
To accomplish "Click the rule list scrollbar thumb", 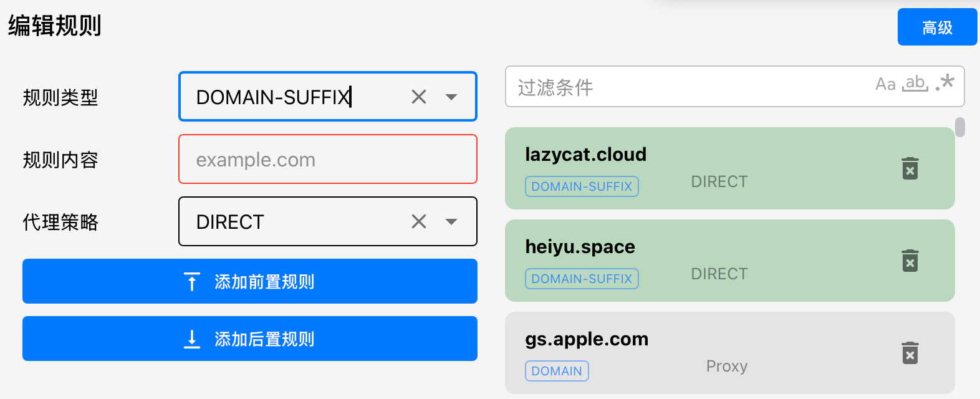I will (x=960, y=127).
